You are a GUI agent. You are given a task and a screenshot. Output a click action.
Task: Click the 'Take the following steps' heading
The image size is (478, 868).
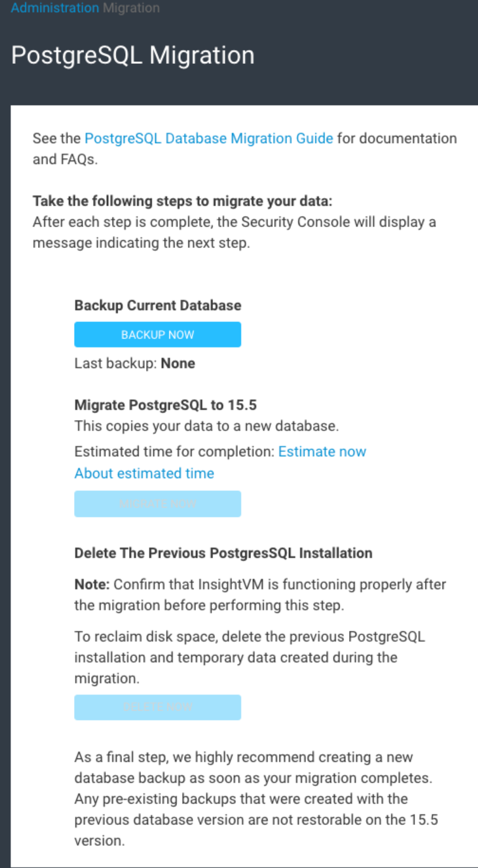pos(182,201)
